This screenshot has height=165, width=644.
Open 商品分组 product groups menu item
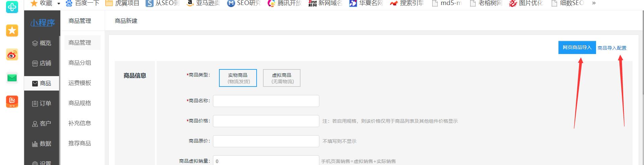tap(80, 63)
